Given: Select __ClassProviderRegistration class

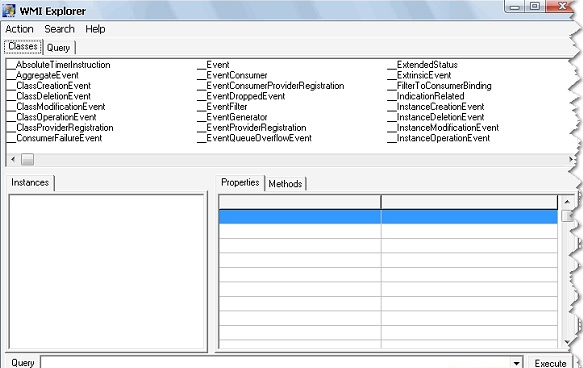Looking at the screenshot, I should pos(60,127).
